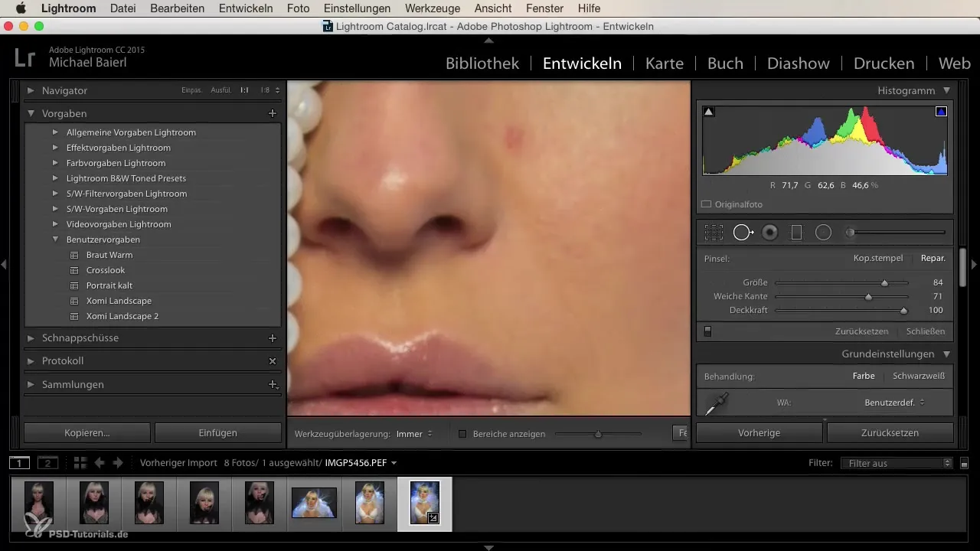Viewport: 980px width, 551px height.
Task: Go back with left arrow icon
Action: tap(100, 462)
